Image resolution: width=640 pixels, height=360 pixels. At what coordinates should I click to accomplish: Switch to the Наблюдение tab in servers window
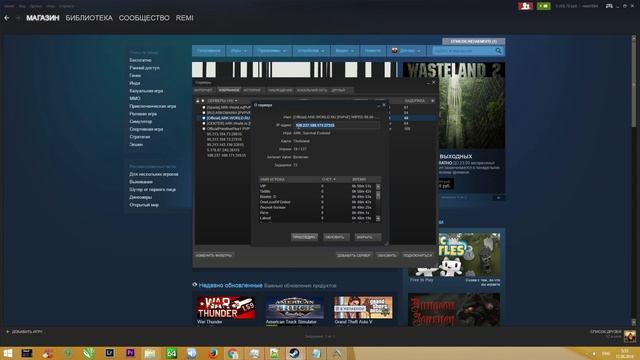280,90
